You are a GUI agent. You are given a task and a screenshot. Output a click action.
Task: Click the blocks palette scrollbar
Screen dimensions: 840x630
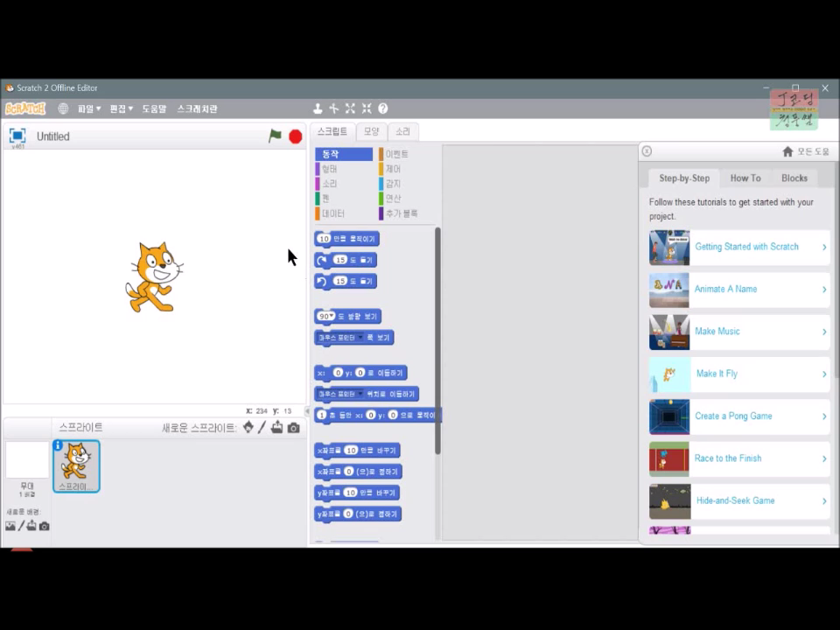pyautogui.click(x=437, y=340)
